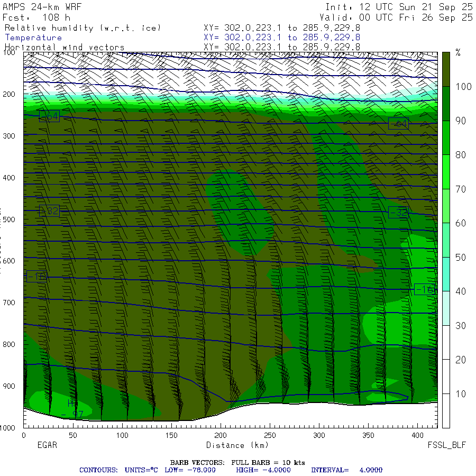Click the pressure axis label 800

[x=9, y=344]
